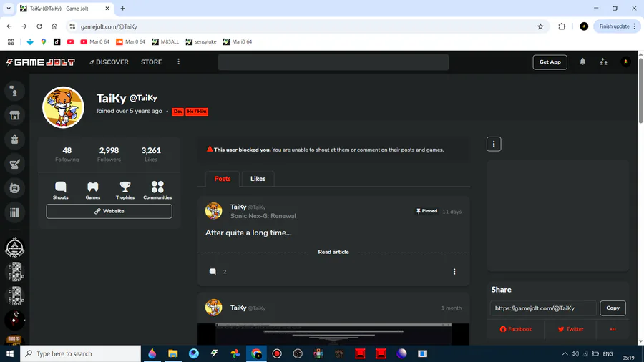The width and height of the screenshot is (644, 362).
Task: Open pinned post three-dot options menu
Action: click(454, 271)
